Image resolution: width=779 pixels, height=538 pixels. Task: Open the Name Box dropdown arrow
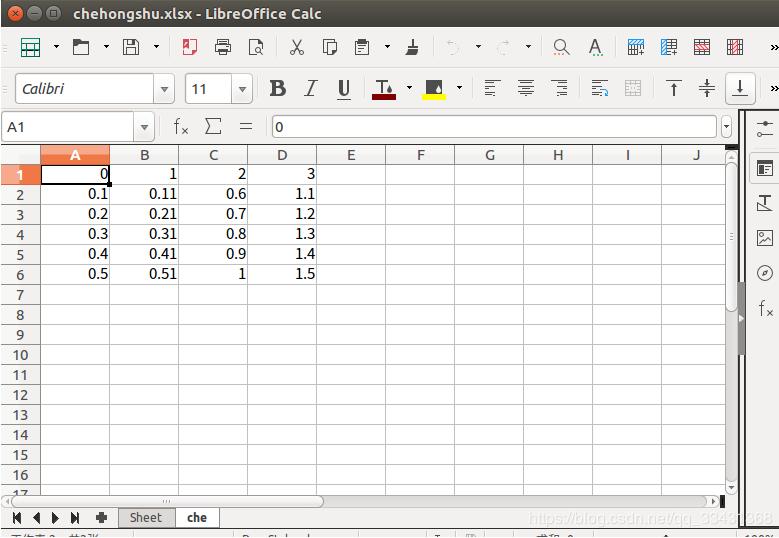(144, 127)
